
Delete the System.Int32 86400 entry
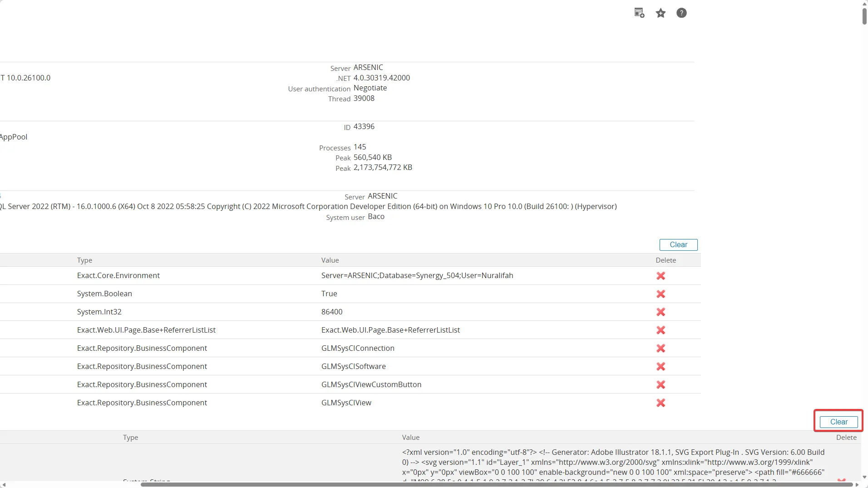click(x=661, y=312)
